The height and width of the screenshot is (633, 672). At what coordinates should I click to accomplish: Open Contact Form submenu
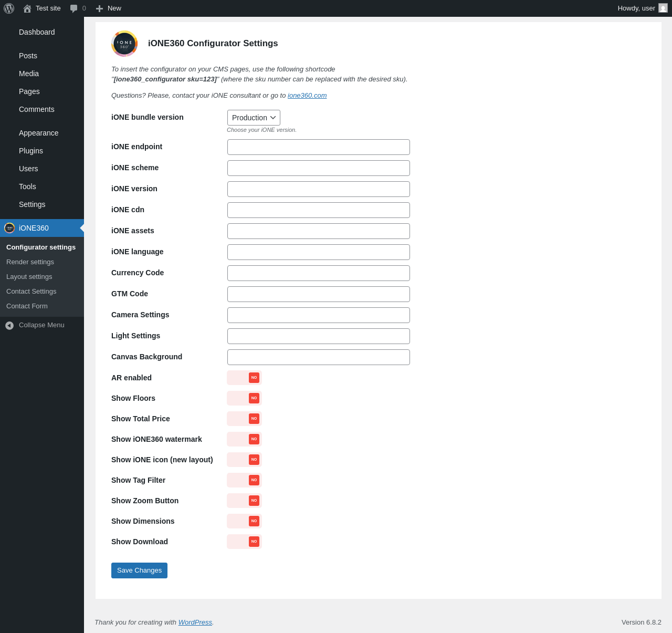click(x=27, y=306)
